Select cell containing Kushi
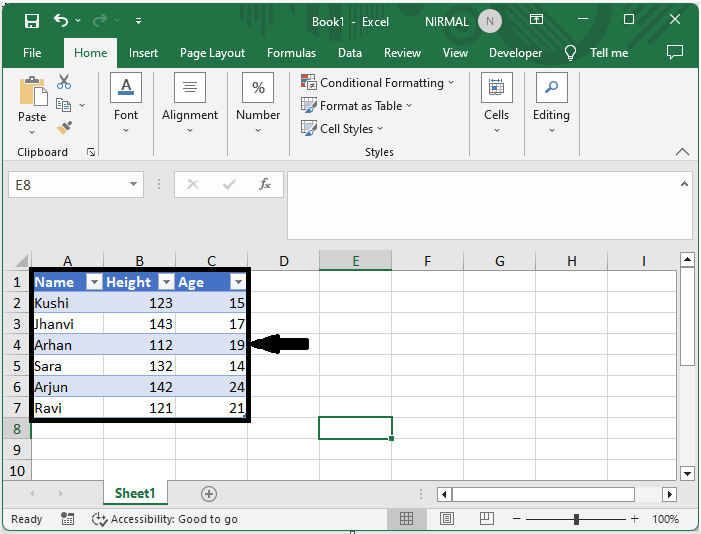This screenshot has width=701, height=534. (68, 303)
